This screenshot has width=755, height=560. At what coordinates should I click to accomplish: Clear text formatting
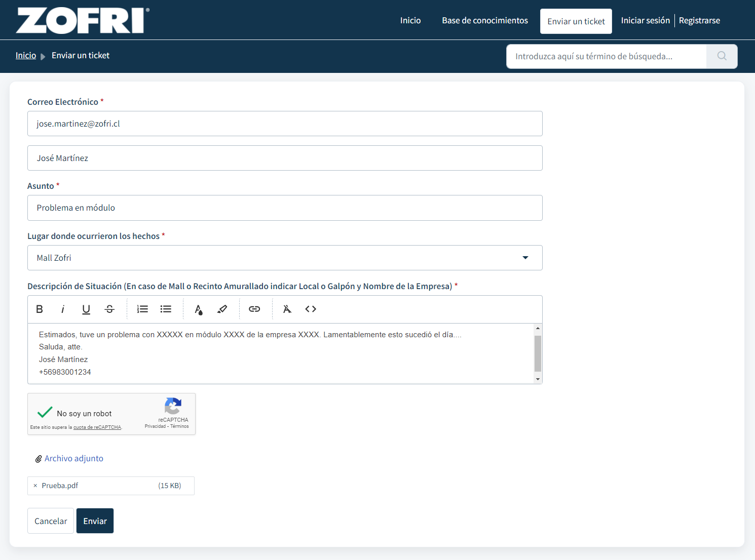287,309
